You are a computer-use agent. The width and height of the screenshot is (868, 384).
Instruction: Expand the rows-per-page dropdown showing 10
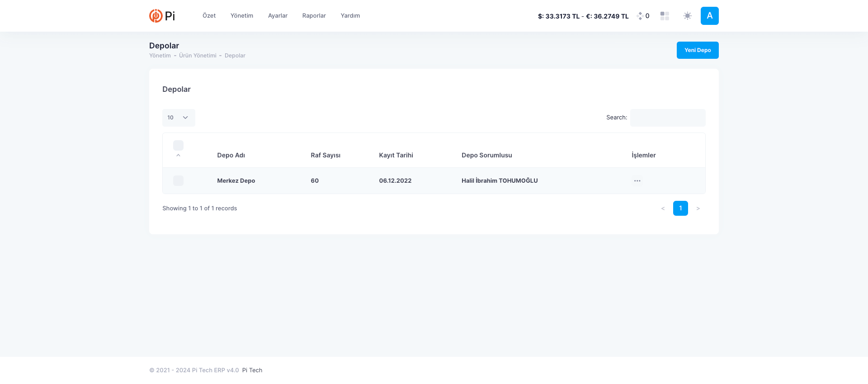coord(179,118)
